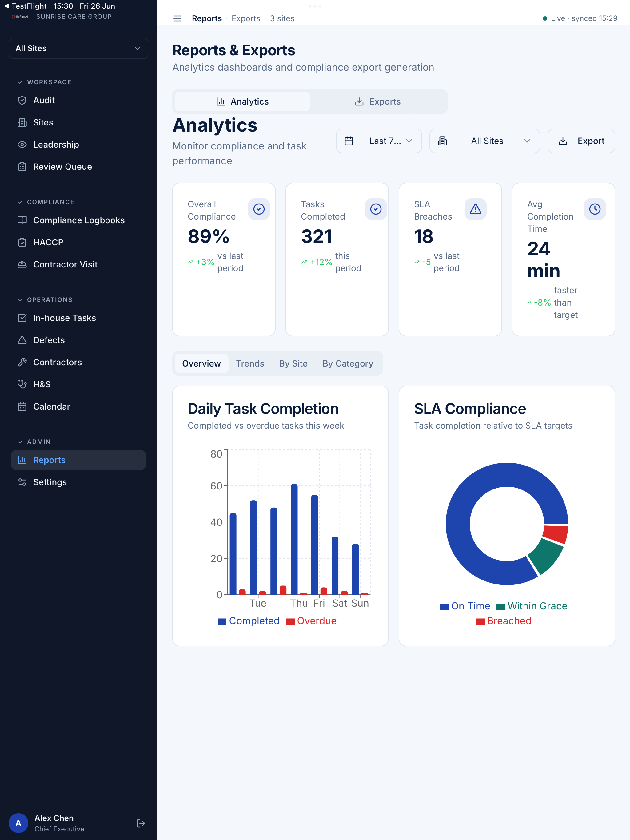
Task: Collapse the COMPLIANCE section
Action: (x=46, y=202)
